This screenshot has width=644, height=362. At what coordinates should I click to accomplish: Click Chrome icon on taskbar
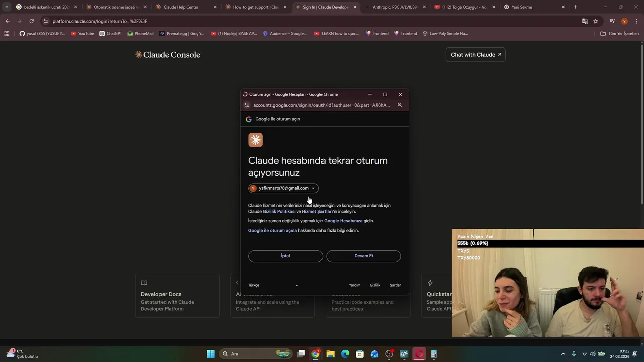[315, 354]
